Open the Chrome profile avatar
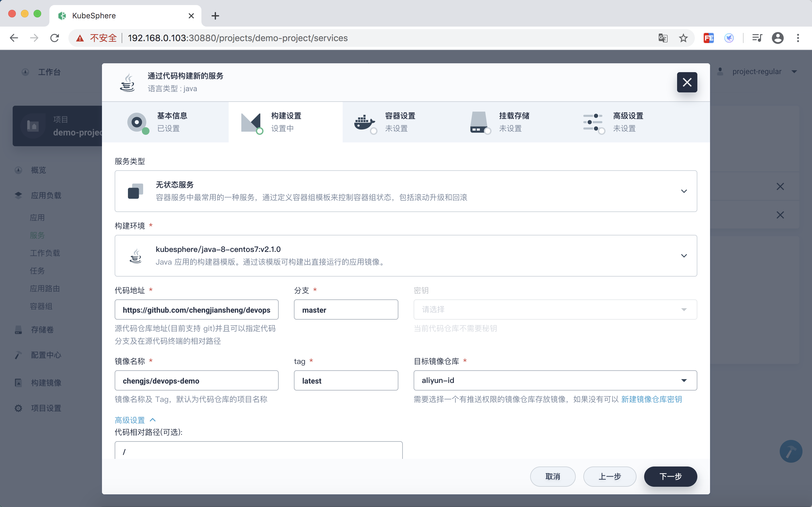The width and height of the screenshot is (812, 507). pos(777,38)
